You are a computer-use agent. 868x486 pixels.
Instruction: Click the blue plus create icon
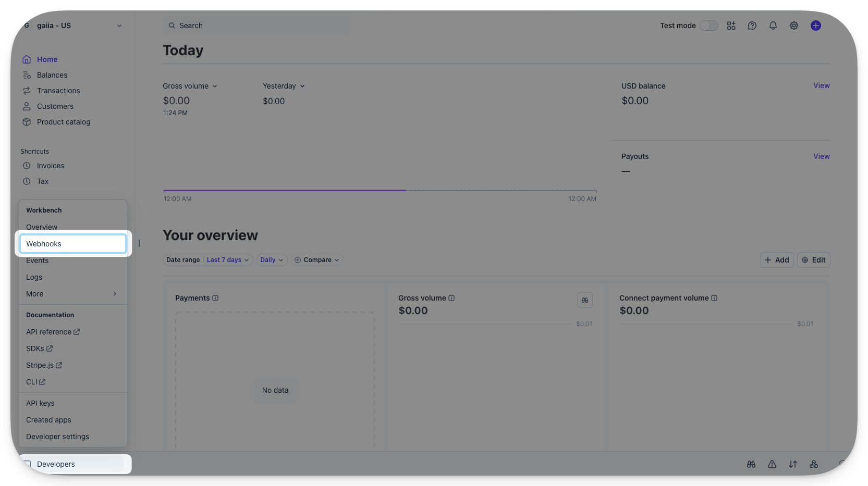pyautogui.click(x=816, y=26)
